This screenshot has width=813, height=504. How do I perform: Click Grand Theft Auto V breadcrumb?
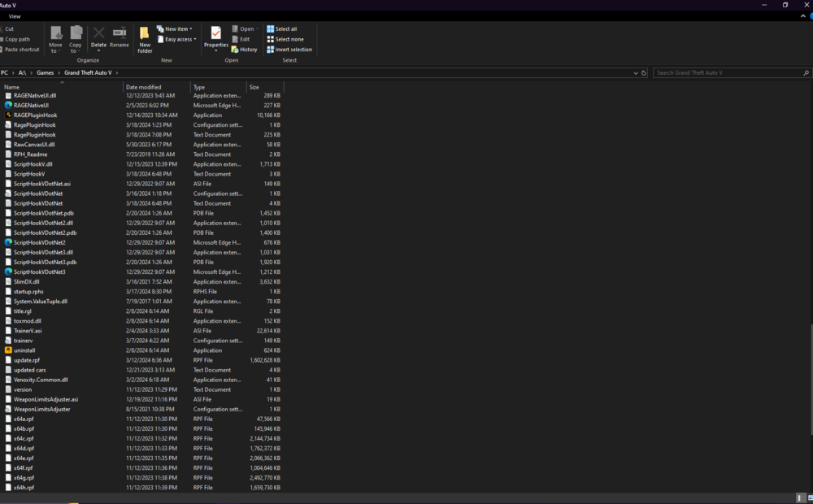pos(88,73)
